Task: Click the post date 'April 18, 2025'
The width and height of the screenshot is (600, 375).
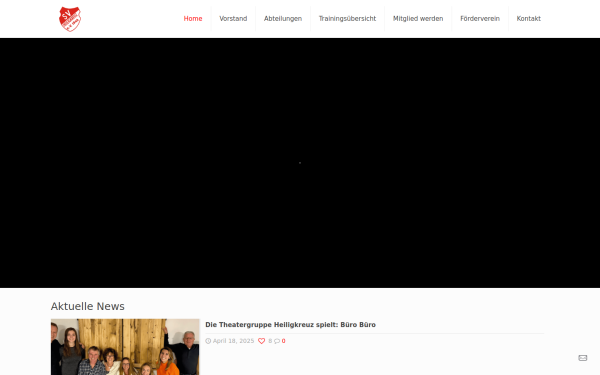Action: [x=233, y=341]
